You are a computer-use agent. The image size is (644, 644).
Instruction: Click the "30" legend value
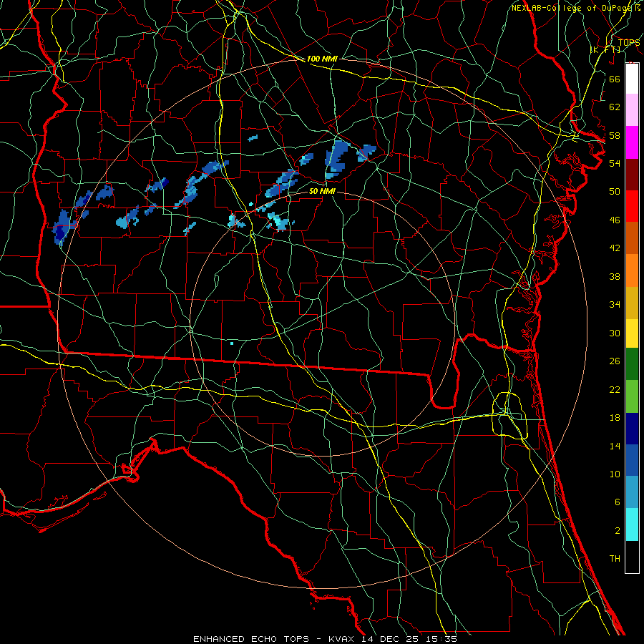615,333
